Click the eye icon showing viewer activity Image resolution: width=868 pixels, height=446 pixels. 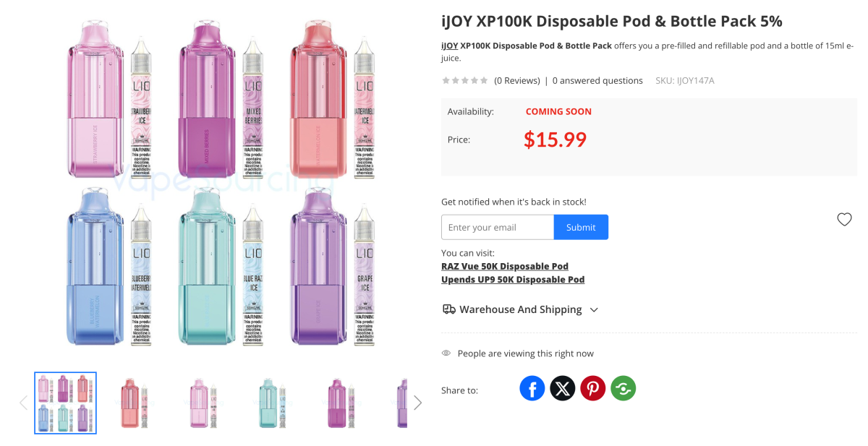point(446,353)
